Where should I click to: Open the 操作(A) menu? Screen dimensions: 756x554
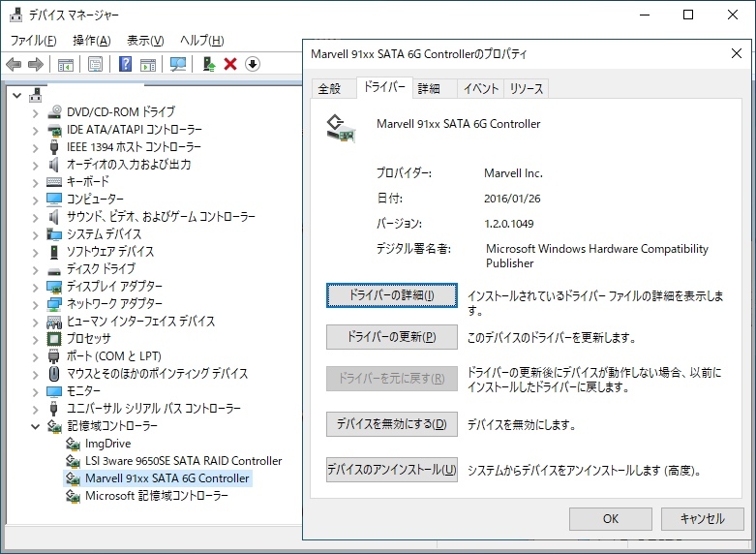pyautogui.click(x=92, y=41)
